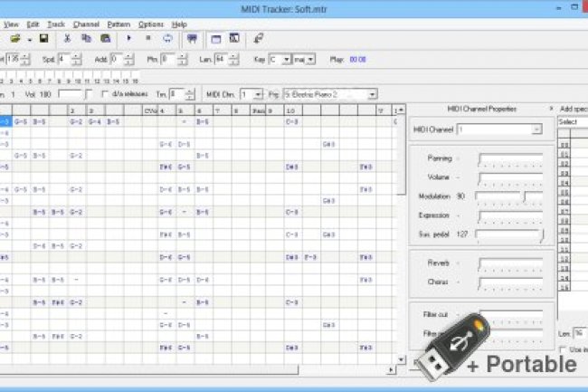588x392 pixels.
Task: Click the Ptn stepper arrows
Action: (x=182, y=59)
